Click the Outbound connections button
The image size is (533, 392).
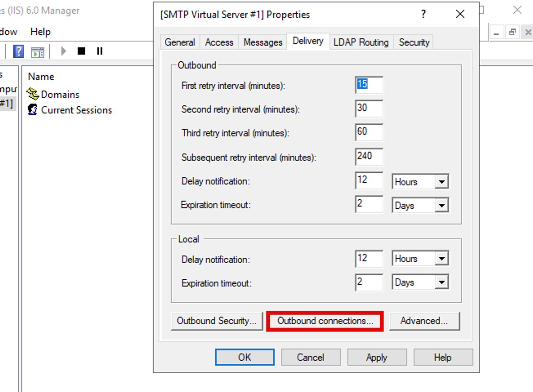click(x=325, y=321)
